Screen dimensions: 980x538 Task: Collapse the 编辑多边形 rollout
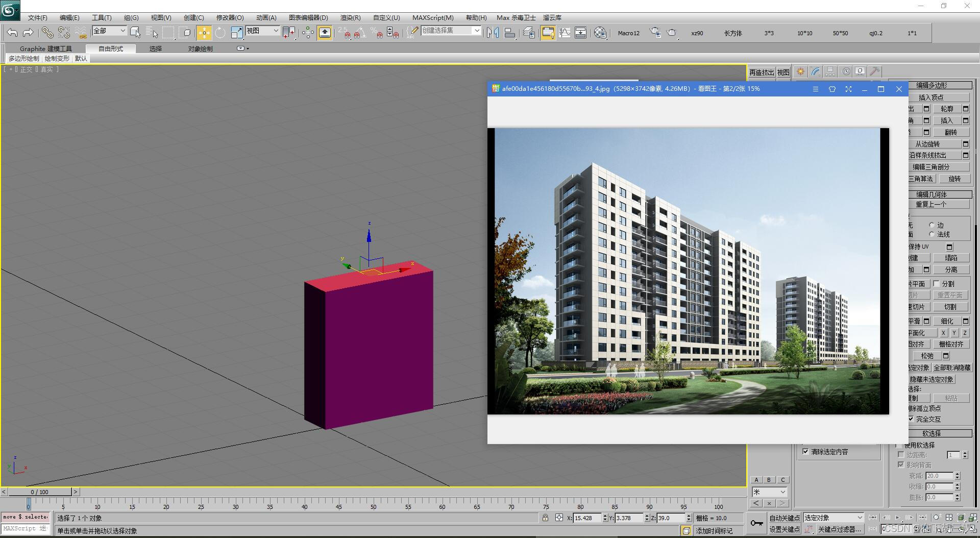pyautogui.click(x=931, y=85)
